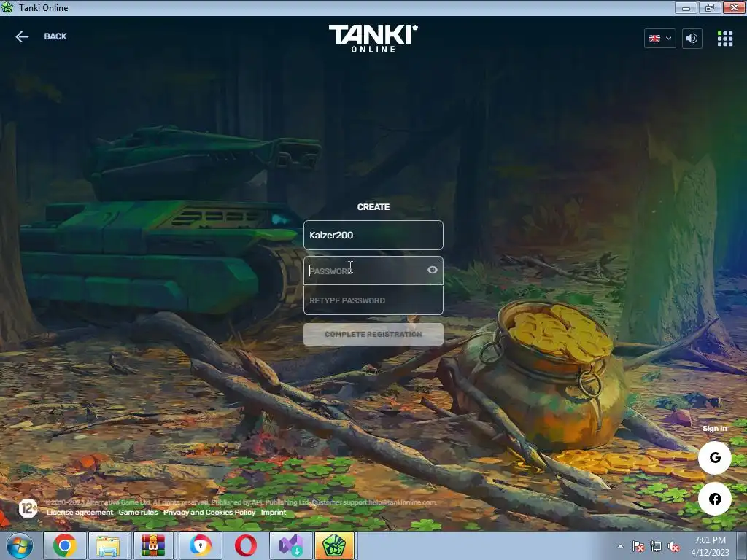This screenshot has height=560, width=747.
Task: Open the muted volume tray icon
Action: coord(673,546)
